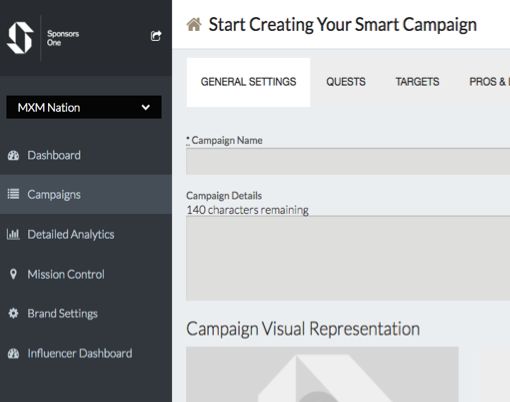Switch to the Quests tab
This screenshot has width=510, height=402.
click(346, 82)
